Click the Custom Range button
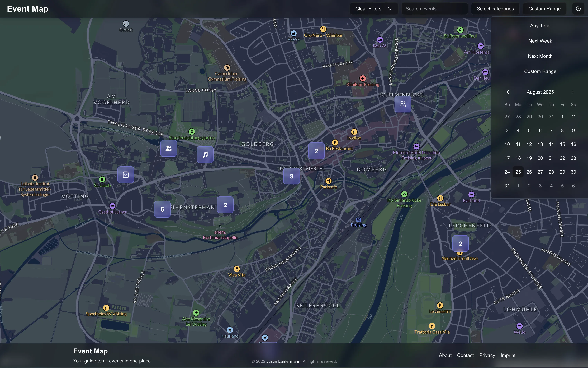This screenshot has height=368, width=588. [544, 8]
